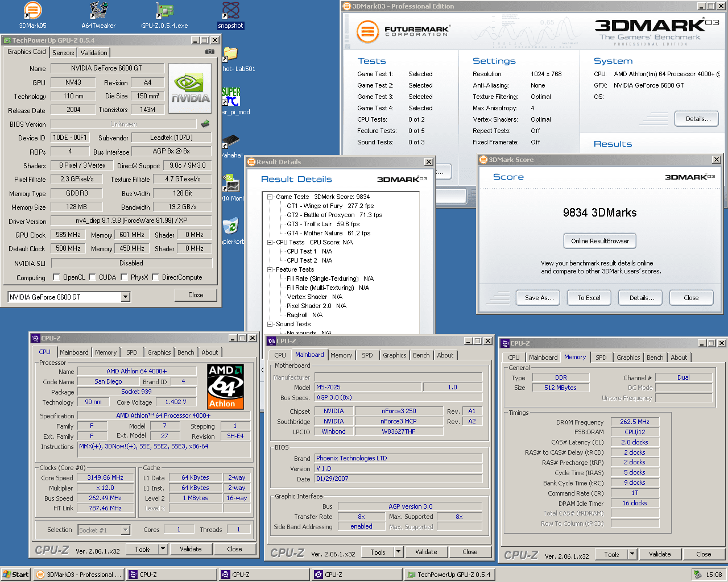Screen dimensions: 728x582
Task: Click the GPU-Z camera screenshot icon
Action: click(209, 52)
